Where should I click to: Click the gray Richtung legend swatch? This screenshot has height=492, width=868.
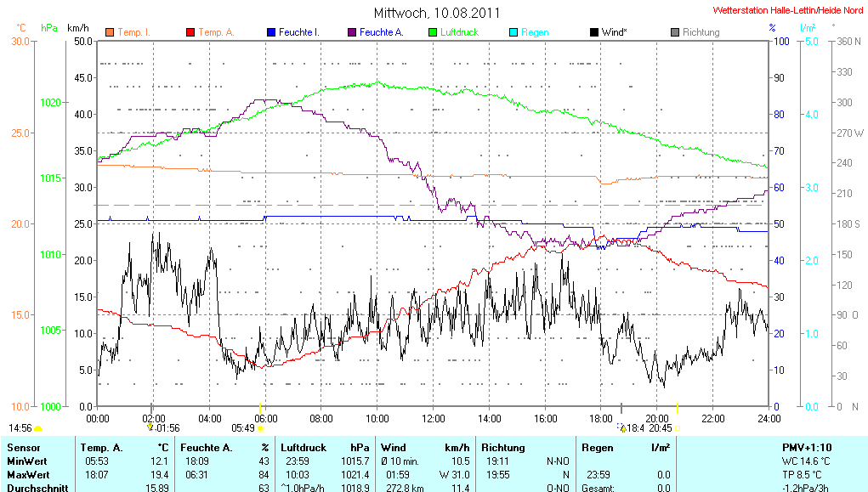point(675,32)
